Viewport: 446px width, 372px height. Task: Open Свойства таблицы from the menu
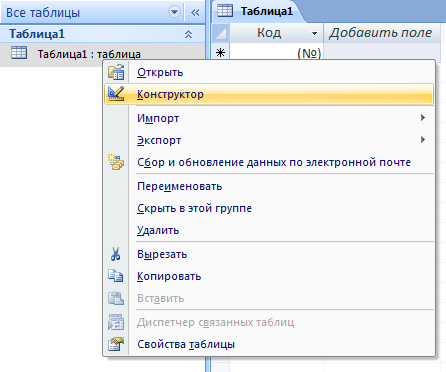click(x=269, y=344)
